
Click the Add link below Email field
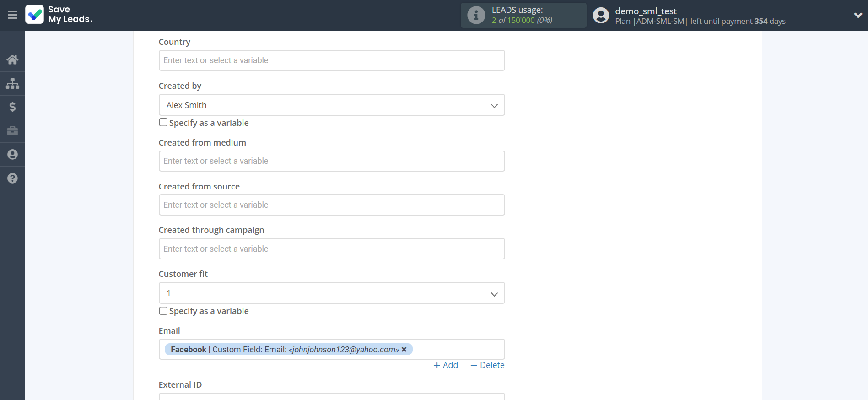click(446, 365)
